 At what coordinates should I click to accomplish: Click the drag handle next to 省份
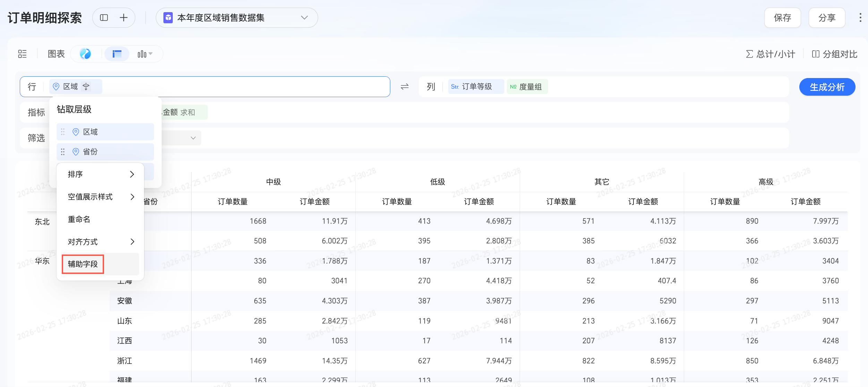[x=63, y=152]
